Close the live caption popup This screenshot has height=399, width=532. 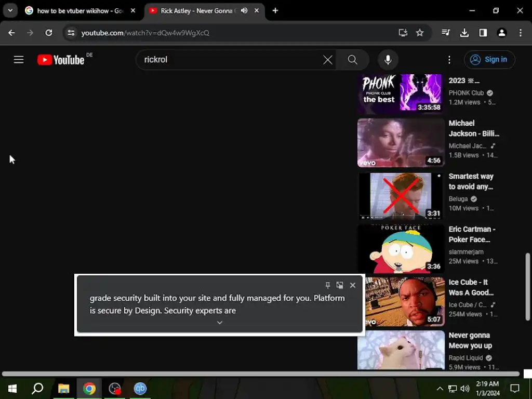[x=353, y=285]
